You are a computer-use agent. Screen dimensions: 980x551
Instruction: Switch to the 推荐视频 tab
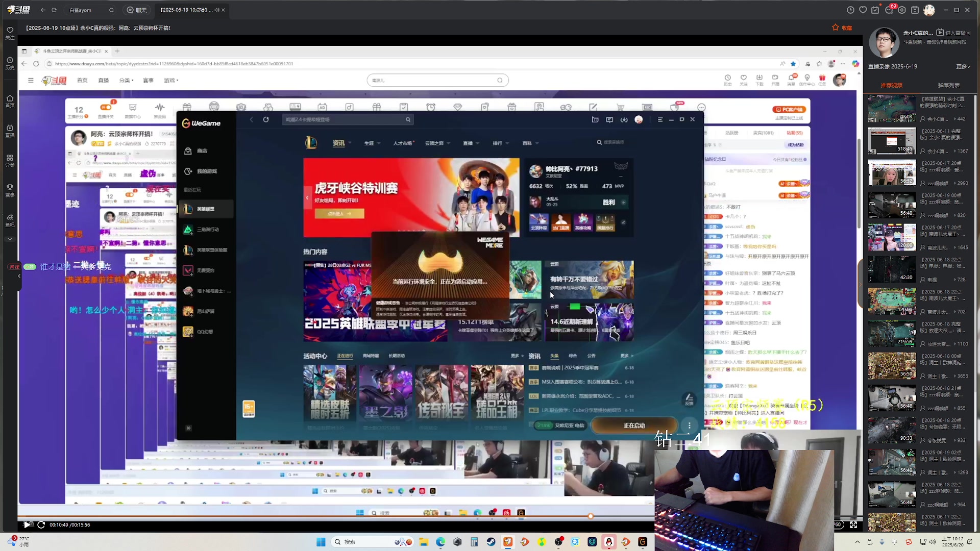coord(891,85)
